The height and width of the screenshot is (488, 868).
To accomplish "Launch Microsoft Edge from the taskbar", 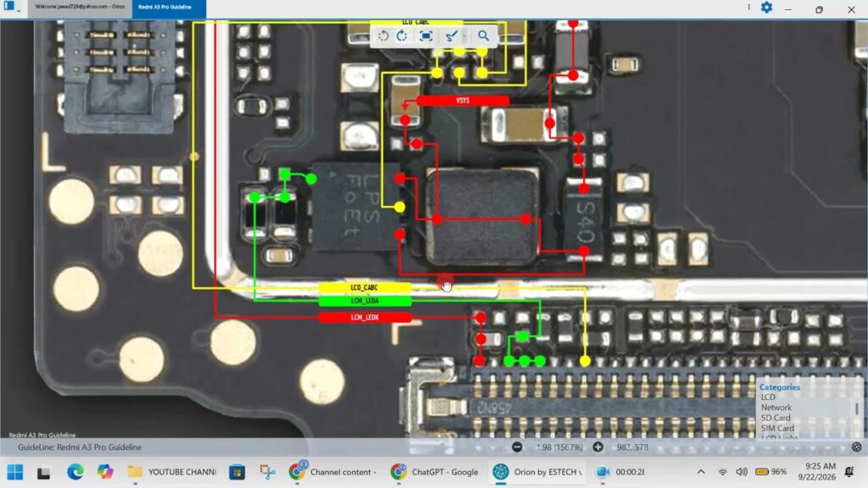I will (75, 472).
